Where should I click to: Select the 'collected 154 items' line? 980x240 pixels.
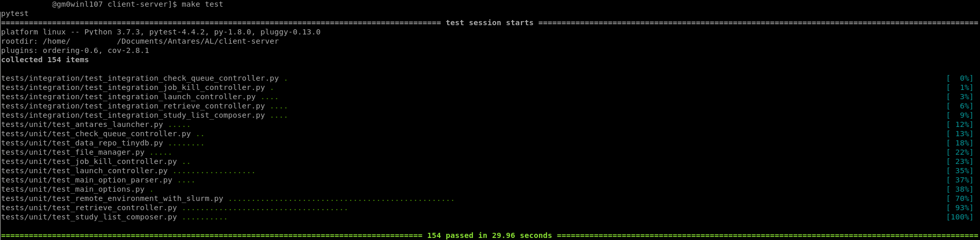[x=45, y=60]
